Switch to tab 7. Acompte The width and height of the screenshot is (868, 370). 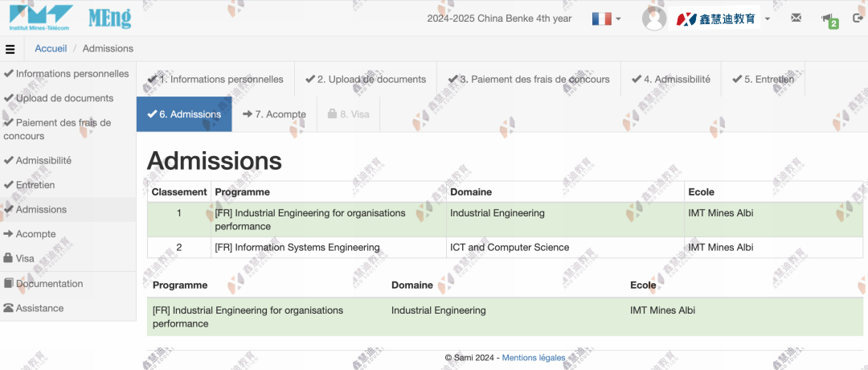[275, 114]
